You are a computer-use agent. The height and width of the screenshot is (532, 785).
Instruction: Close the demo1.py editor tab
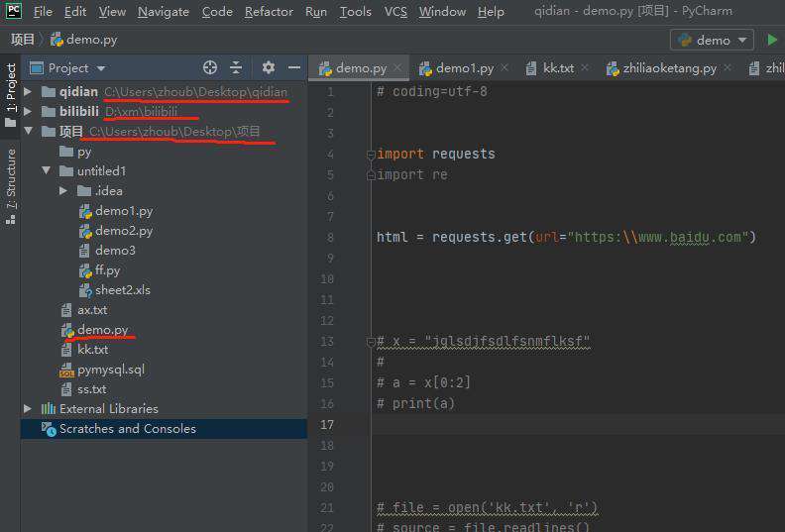pyautogui.click(x=505, y=67)
